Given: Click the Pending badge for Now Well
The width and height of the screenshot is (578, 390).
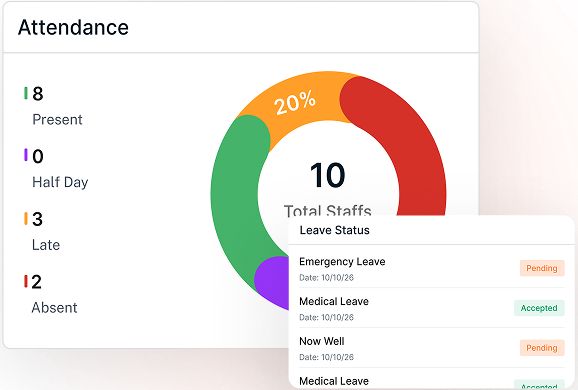Looking at the screenshot, I should coord(542,348).
